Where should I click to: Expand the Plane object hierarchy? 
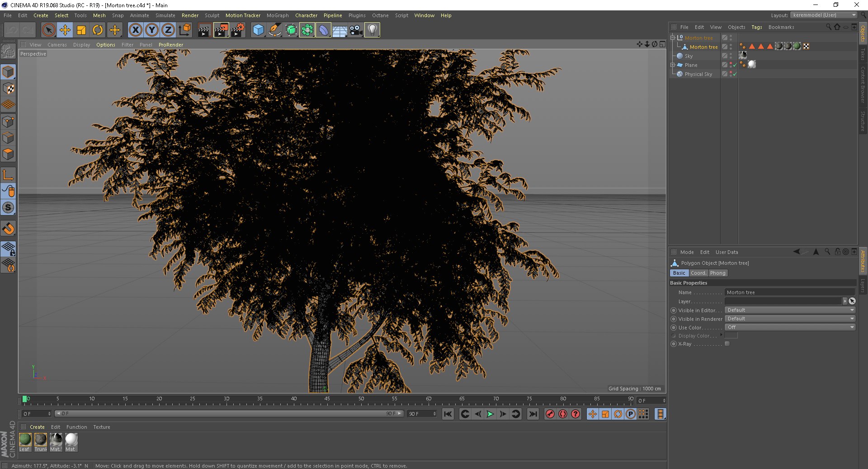click(673, 65)
